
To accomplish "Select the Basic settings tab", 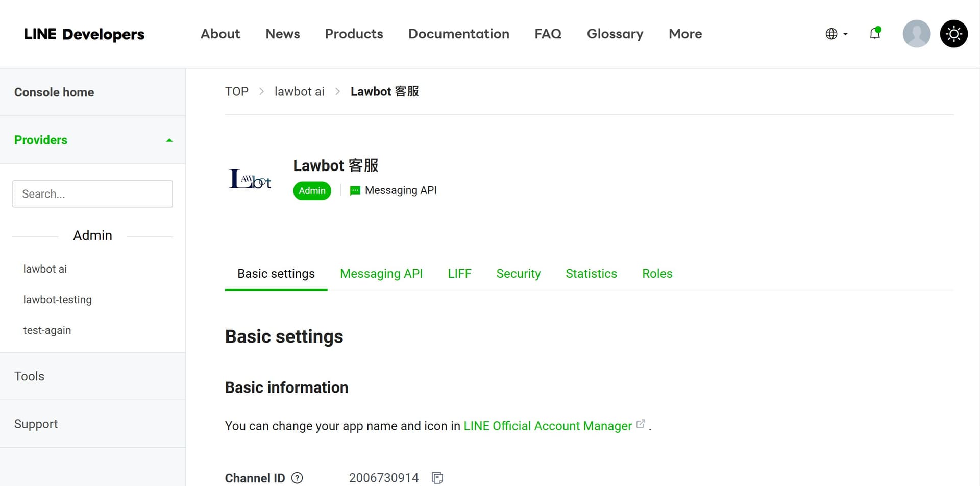I will pyautogui.click(x=276, y=274).
